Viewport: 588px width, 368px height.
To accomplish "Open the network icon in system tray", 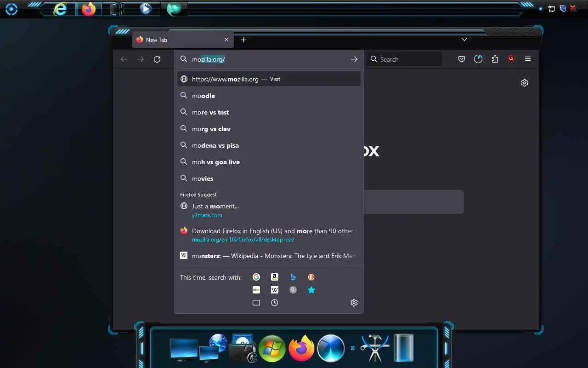I will [x=552, y=8].
